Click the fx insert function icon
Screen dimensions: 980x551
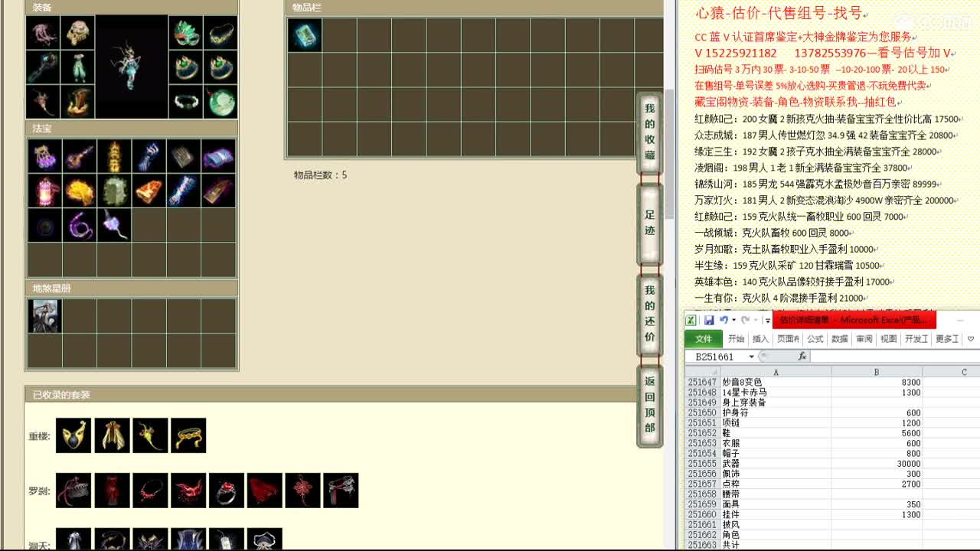[x=802, y=357]
